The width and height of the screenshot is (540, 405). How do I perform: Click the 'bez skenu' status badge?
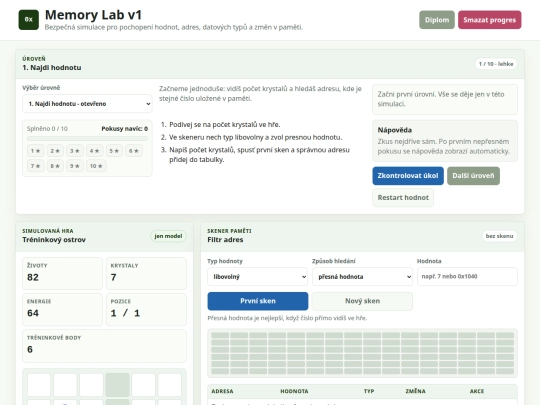[x=499, y=236]
